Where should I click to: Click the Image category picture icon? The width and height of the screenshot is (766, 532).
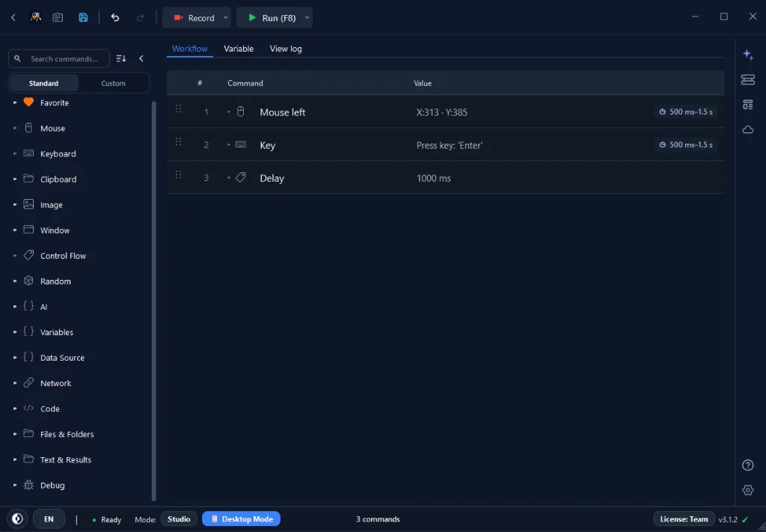coord(29,204)
